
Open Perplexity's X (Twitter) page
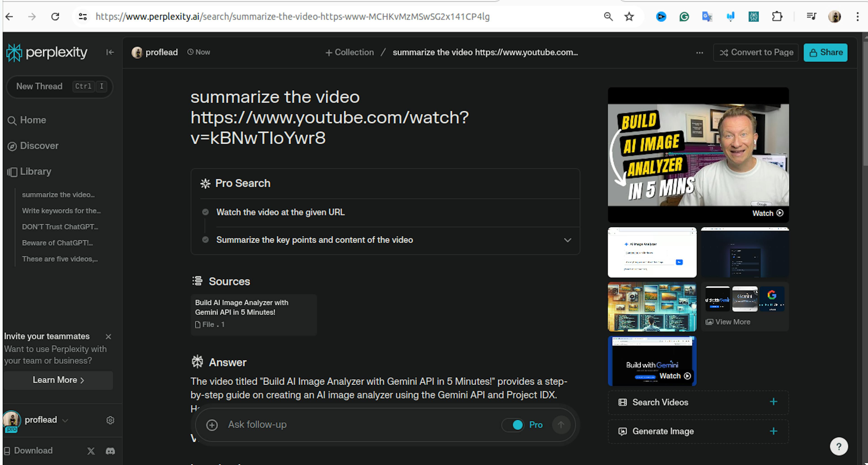[x=91, y=451]
